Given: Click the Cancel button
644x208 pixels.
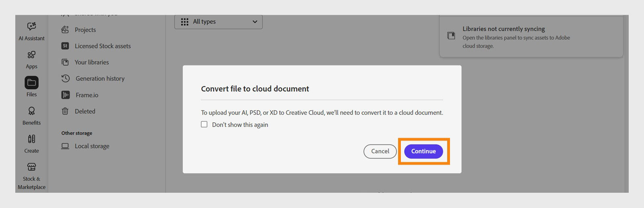Looking at the screenshot, I should [x=380, y=151].
